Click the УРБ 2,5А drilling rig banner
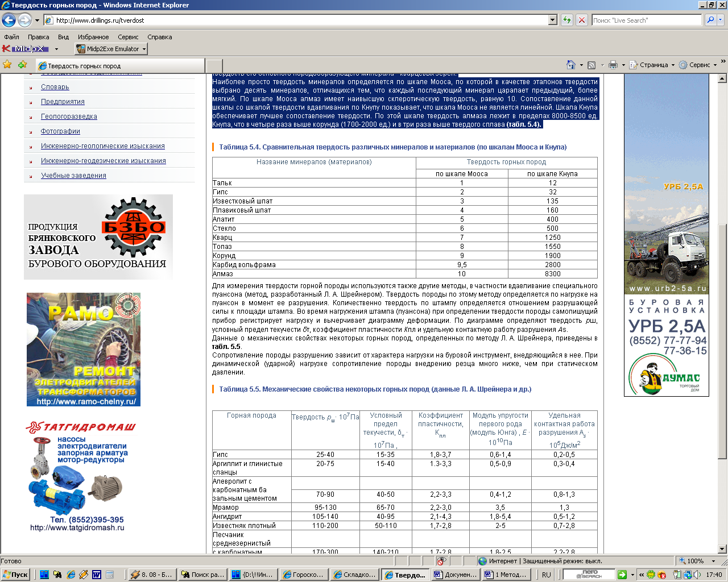Viewport: 728px width, 582px height. tap(667, 235)
